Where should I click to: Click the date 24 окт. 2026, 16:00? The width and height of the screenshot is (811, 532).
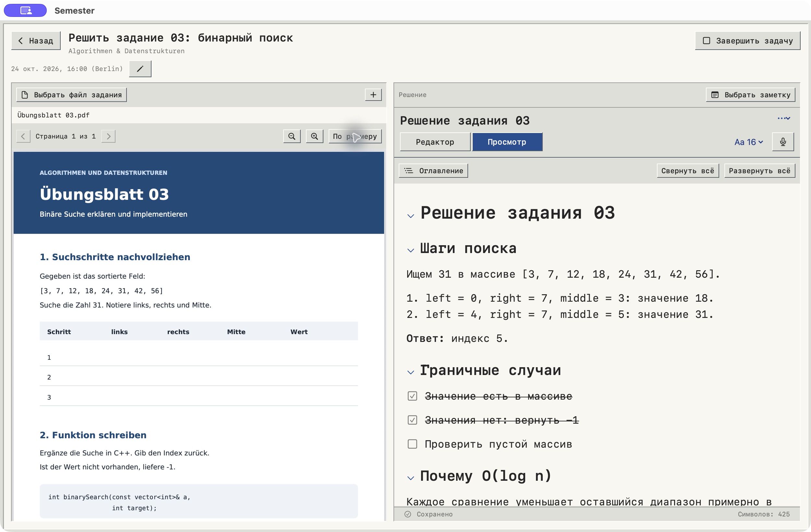point(67,69)
